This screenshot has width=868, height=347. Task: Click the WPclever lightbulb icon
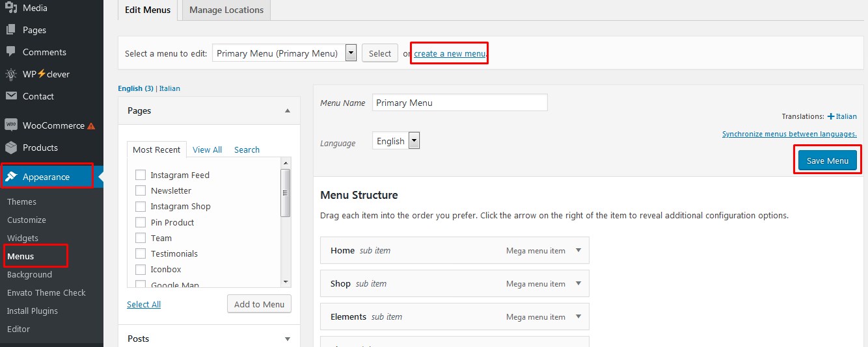[11, 74]
